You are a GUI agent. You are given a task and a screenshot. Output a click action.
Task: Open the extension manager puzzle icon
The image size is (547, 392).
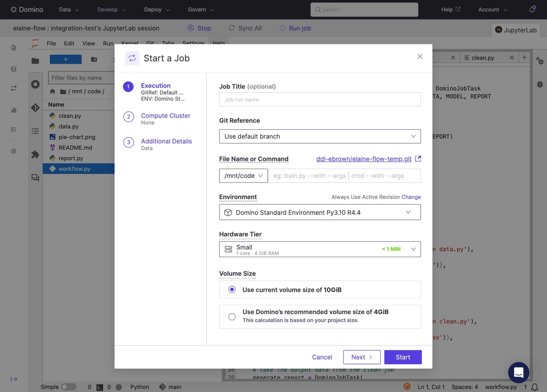[x=35, y=154]
